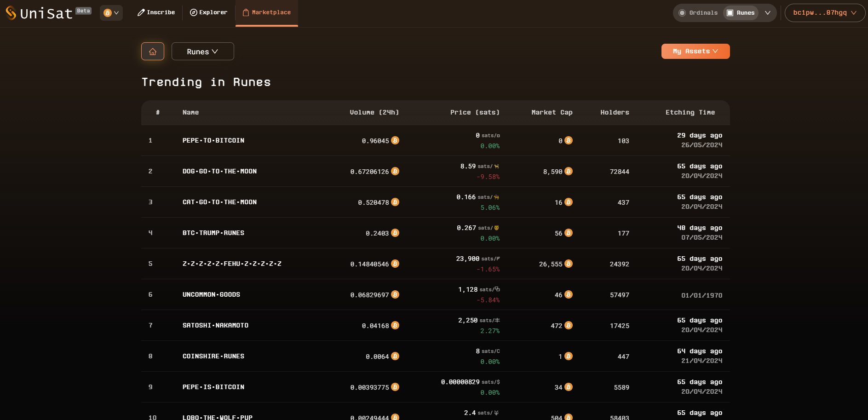Click Bitcoin icon beside volume 0.67206126
Image resolution: width=868 pixels, height=420 pixels.
[x=395, y=171]
